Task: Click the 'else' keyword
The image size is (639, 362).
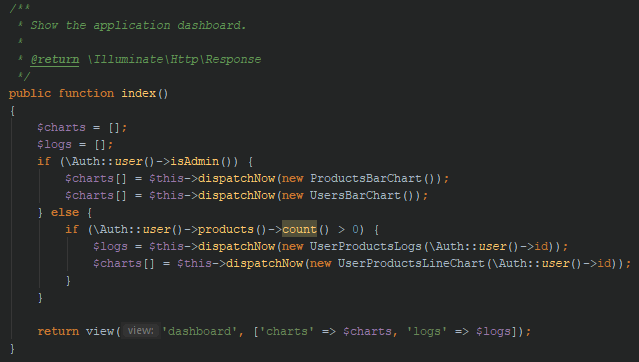Action: click(65, 212)
